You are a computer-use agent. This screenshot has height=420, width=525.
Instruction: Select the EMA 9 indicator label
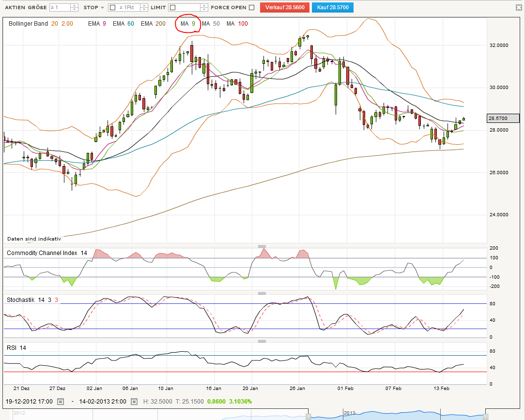(x=97, y=23)
